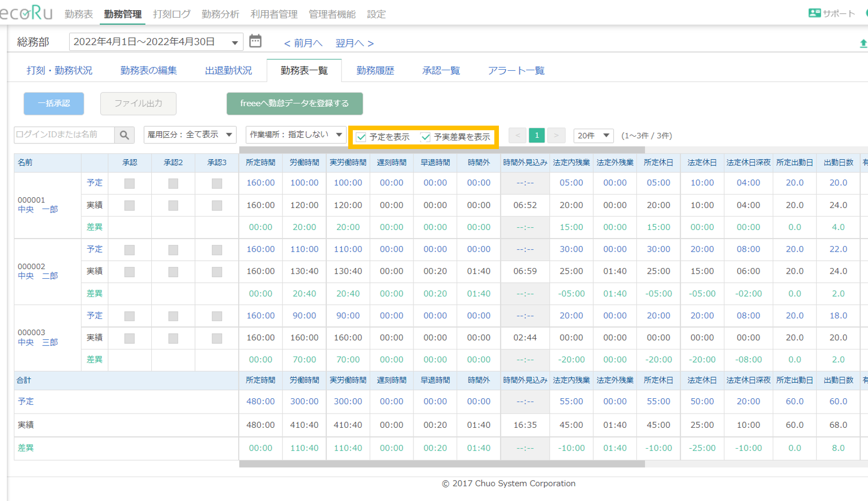Screen dimensions: 868x501
Task: Click the previous page < arrow
Action: [517, 135]
